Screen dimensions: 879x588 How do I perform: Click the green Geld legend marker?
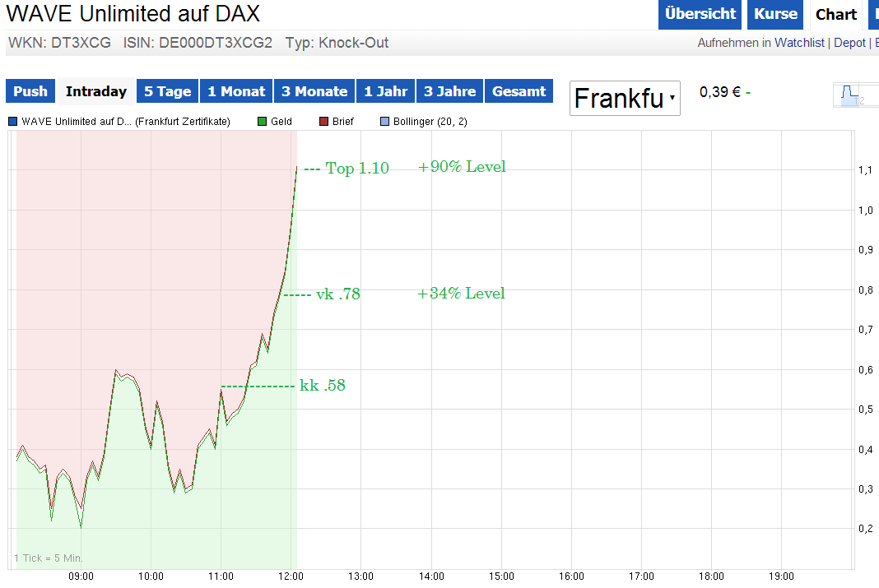(x=261, y=121)
